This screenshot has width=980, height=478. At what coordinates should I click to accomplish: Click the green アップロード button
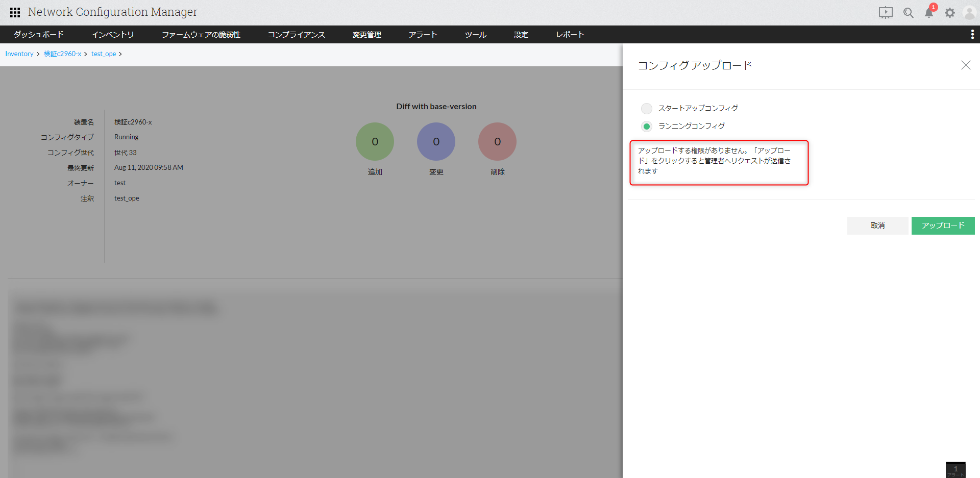pos(943,225)
